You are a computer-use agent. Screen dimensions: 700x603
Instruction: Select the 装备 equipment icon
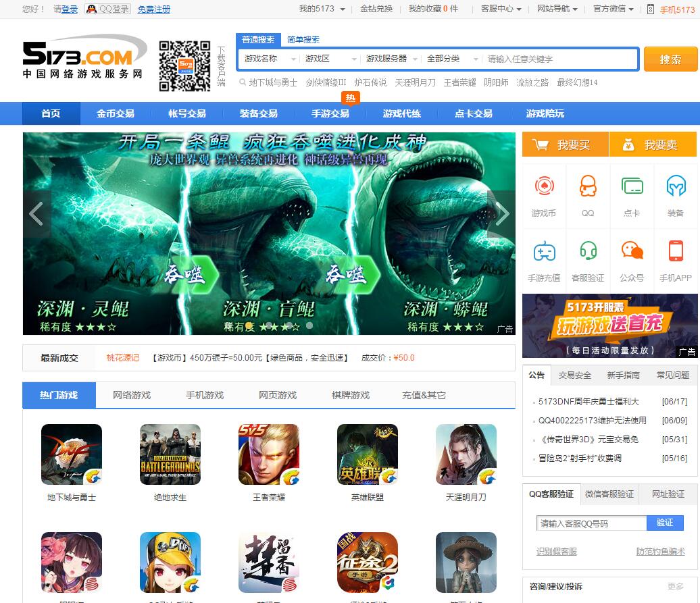click(x=676, y=186)
